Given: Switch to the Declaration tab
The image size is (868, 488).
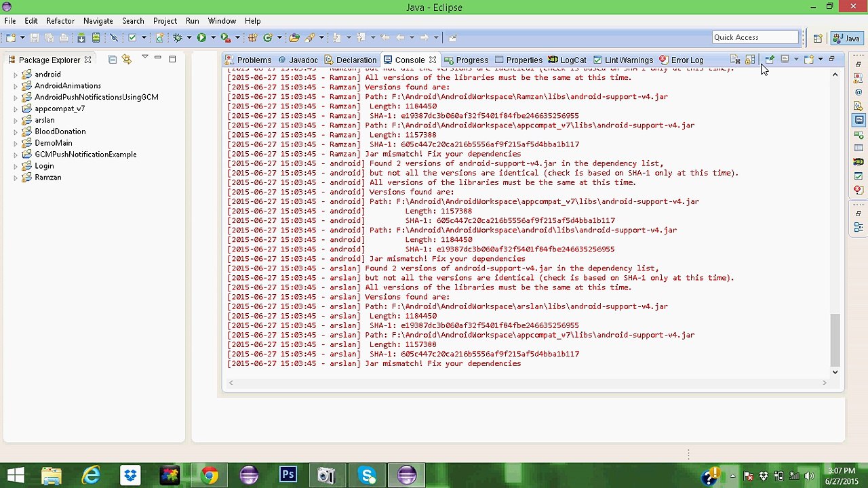Looking at the screenshot, I should coord(350,60).
